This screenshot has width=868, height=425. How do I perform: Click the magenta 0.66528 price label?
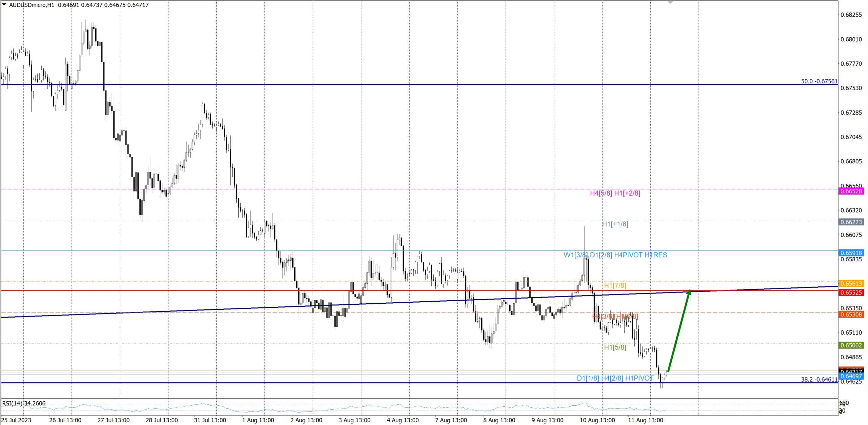point(851,191)
